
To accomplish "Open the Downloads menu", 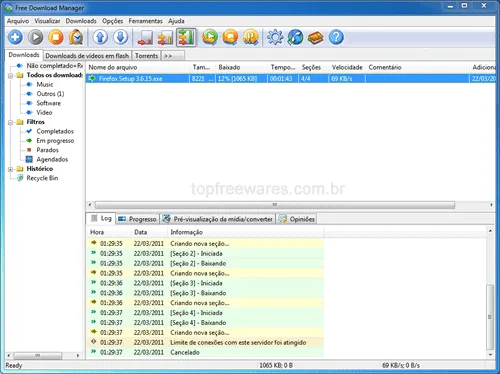I will point(81,21).
